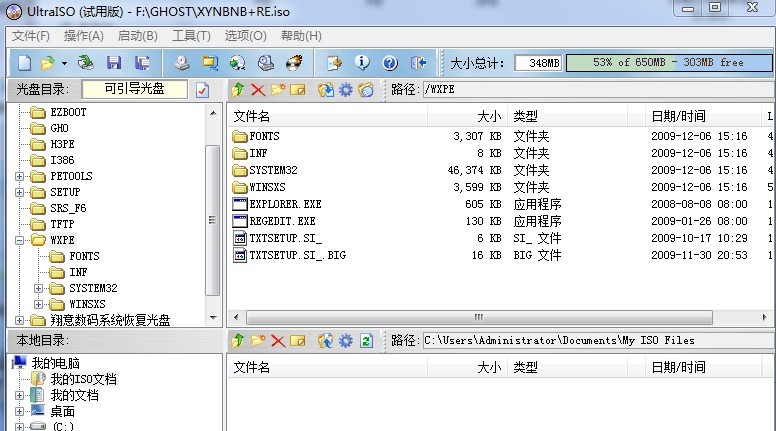Expand the 桌面 node in the local tree
Screen dimensions: 776x431
click(19, 411)
